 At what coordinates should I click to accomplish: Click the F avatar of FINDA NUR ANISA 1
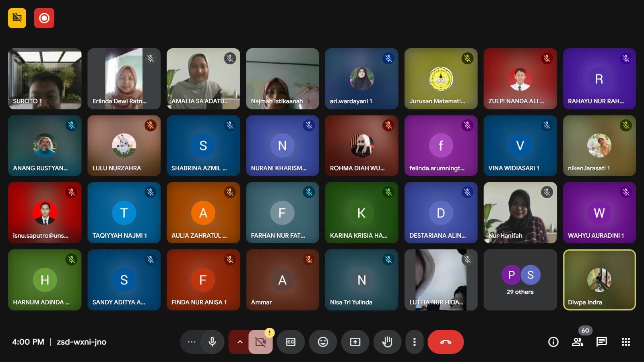tap(203, 280)
